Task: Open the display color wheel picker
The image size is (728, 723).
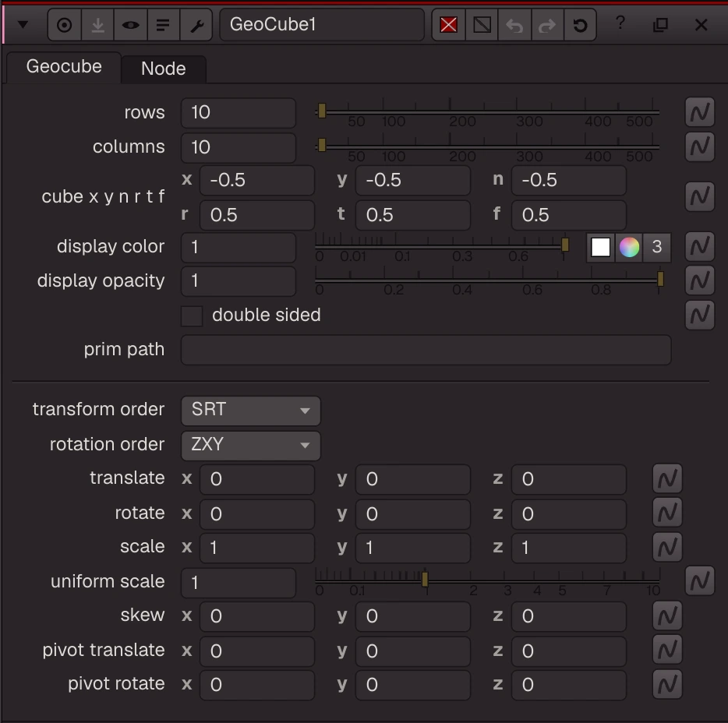Action: click(629, 247)
